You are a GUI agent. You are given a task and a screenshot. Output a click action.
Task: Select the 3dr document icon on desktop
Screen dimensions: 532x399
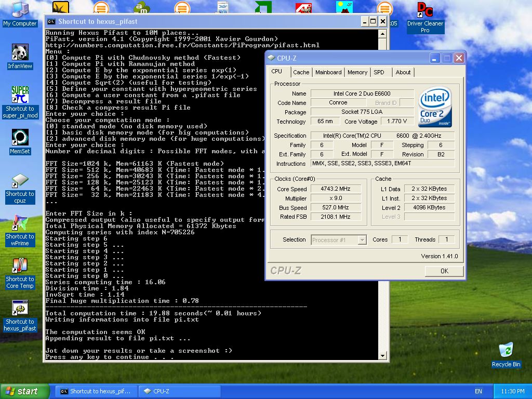223,7
